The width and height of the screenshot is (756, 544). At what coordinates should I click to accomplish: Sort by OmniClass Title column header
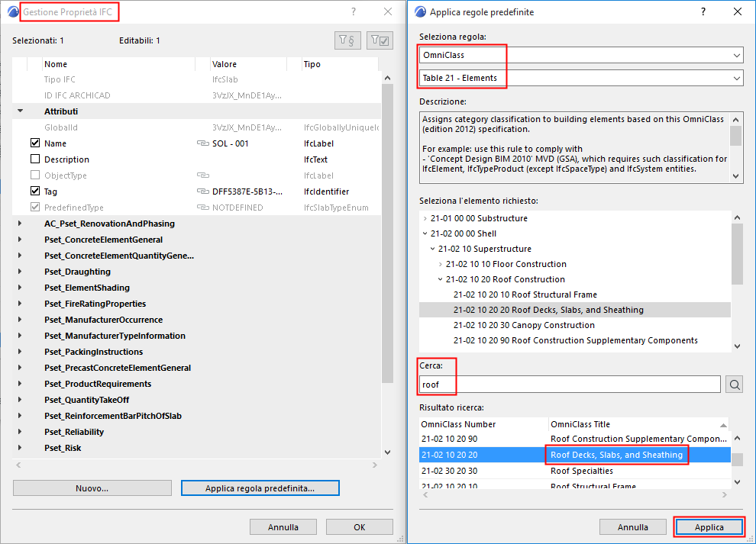click(x=639, y=424)
